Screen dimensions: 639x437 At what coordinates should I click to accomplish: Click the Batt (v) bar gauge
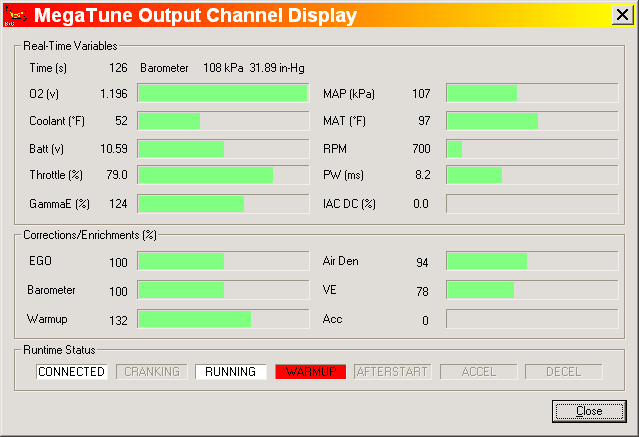point(223,149)
